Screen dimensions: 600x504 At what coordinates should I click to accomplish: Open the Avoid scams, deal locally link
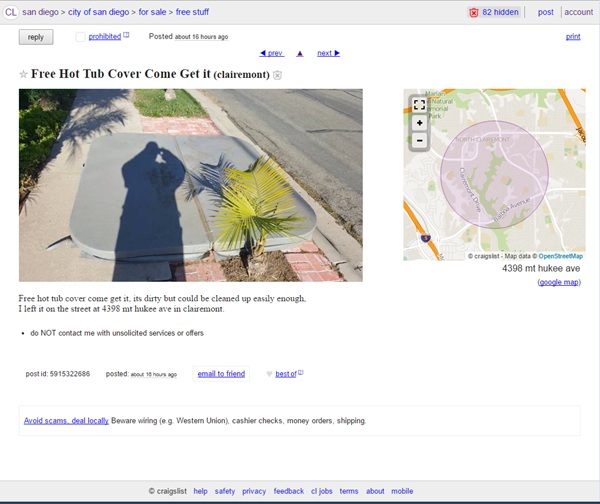[66, 421]
